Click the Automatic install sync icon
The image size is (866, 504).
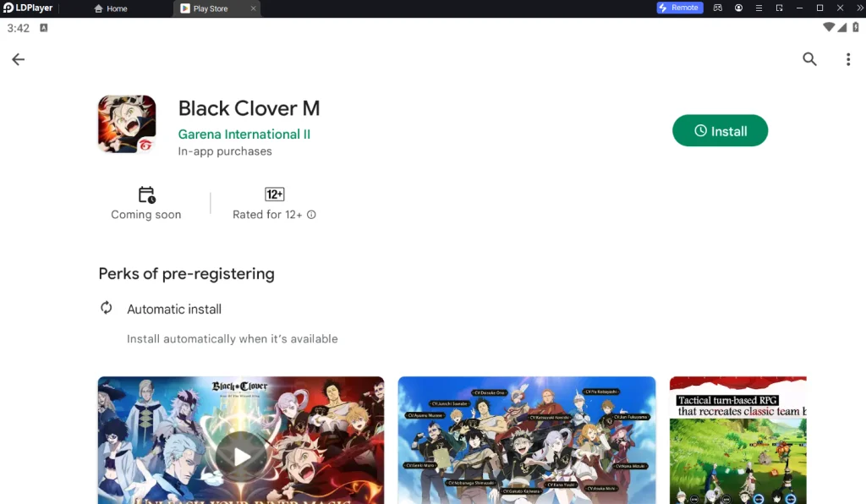pyautogui.click(x=106, y=308)
